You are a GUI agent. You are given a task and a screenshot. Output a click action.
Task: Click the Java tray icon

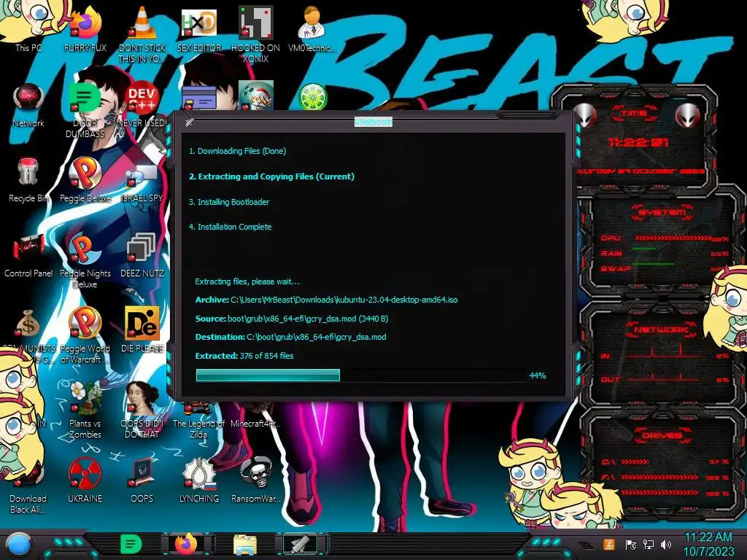tap(608, 544)
